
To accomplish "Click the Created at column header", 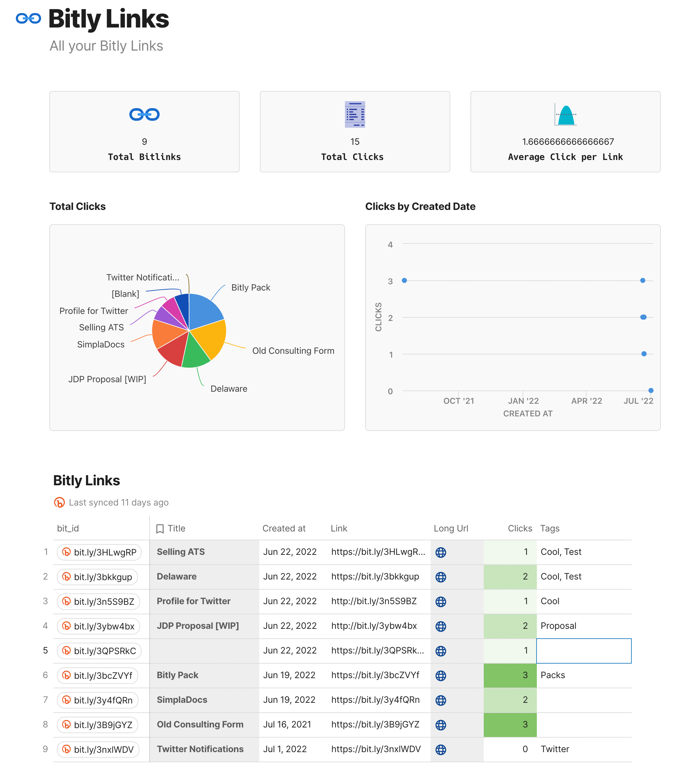I will coord(284,528).
